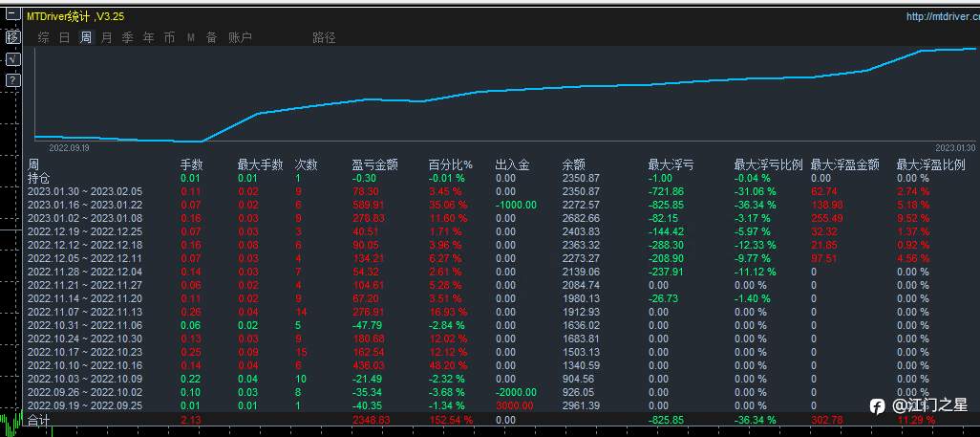Select the 周 weekly tab

tap(86, 37)
